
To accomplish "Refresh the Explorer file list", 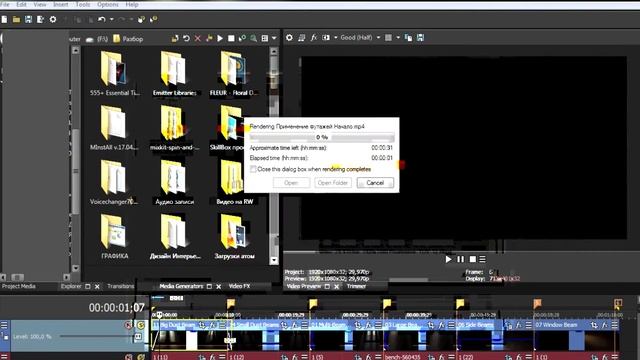I will pos(187,38).
